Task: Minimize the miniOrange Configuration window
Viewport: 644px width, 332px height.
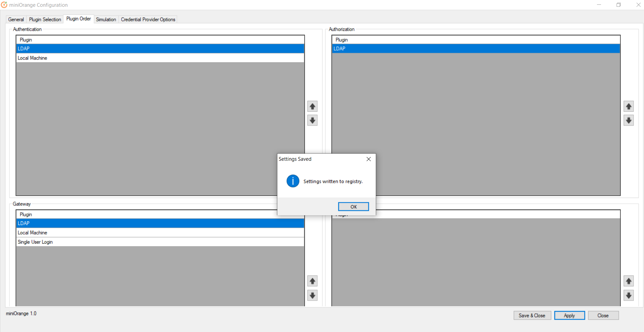Action: [x=599, y=5]
